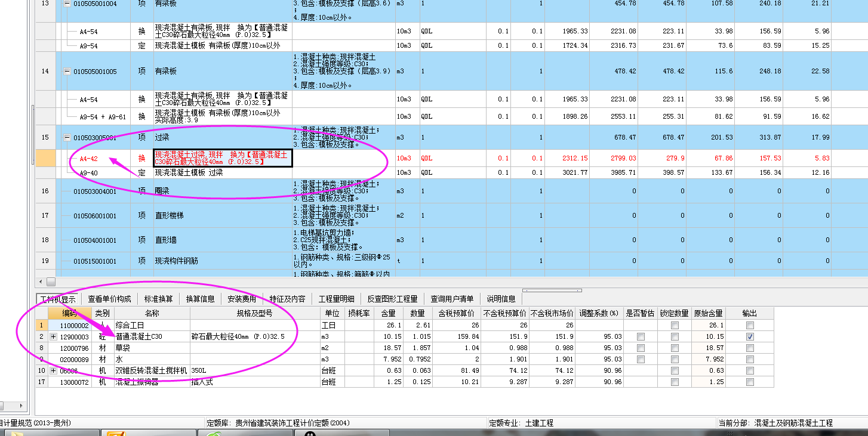Viewport: 868px width, 436px height.
Task: Open the 特征及内容 tab
Action: (287, 299)
